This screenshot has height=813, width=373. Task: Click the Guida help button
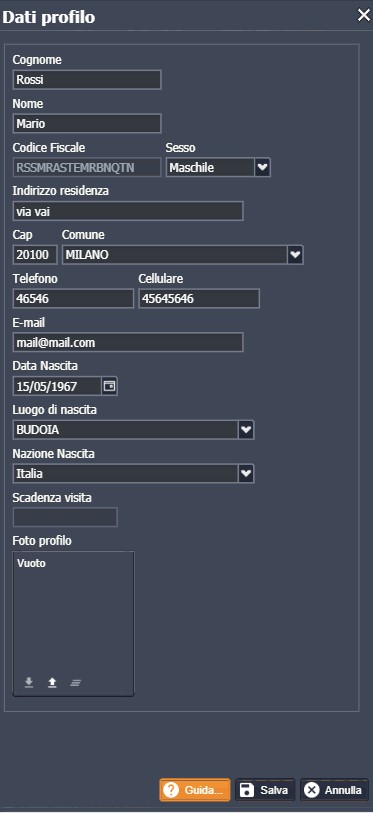195,790
